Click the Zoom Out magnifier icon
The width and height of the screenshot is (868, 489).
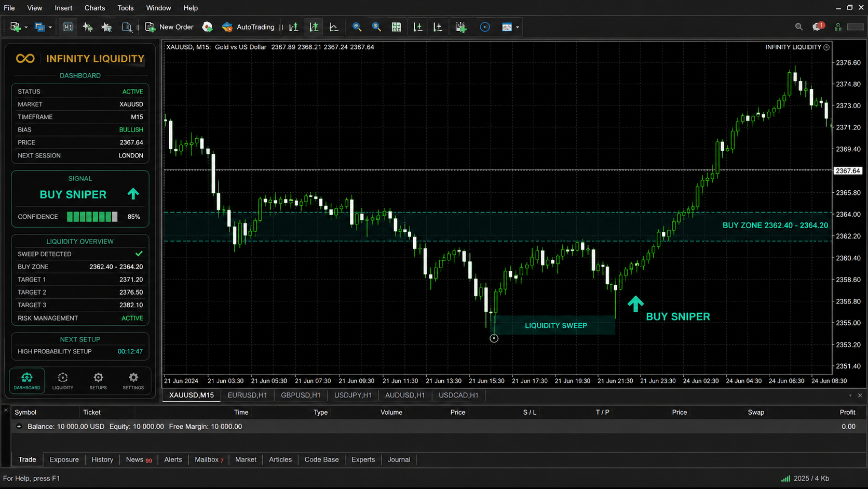point(376,27)
